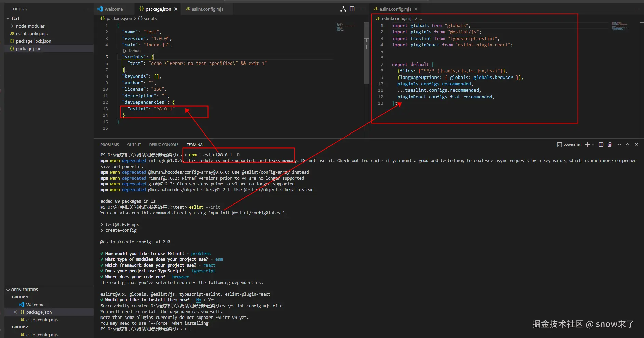Viewport: 644px width, 338px height.
Task: Click 'import globals from' line in eslint config
Action: (x=431, y=26)
